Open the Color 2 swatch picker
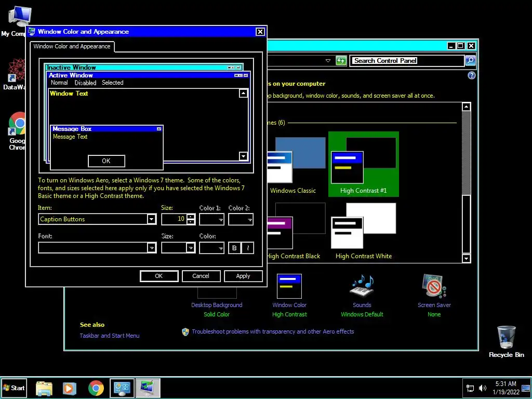532x399 pixels. pos(241,219)
